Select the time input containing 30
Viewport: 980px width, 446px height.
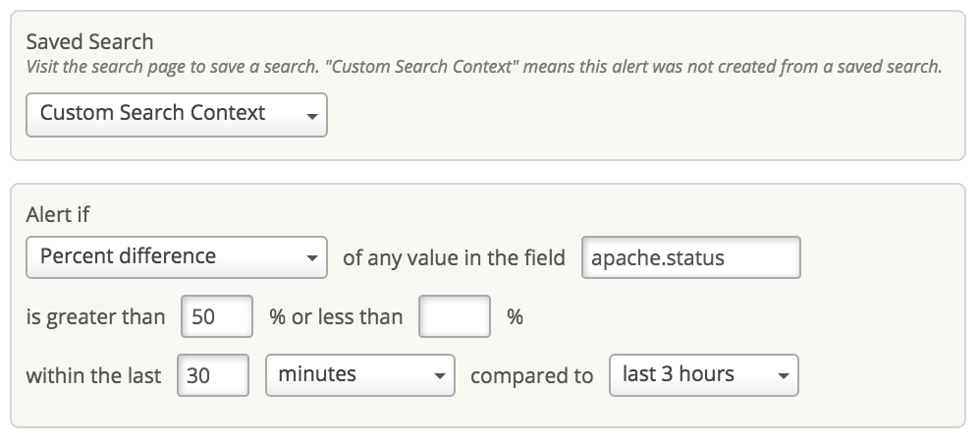pos(213,375)
